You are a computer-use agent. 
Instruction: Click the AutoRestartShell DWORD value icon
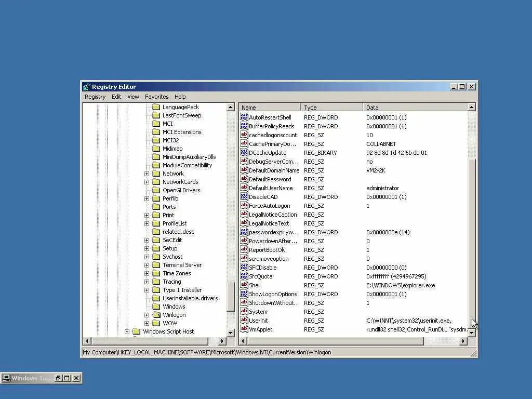coord(244,117)
